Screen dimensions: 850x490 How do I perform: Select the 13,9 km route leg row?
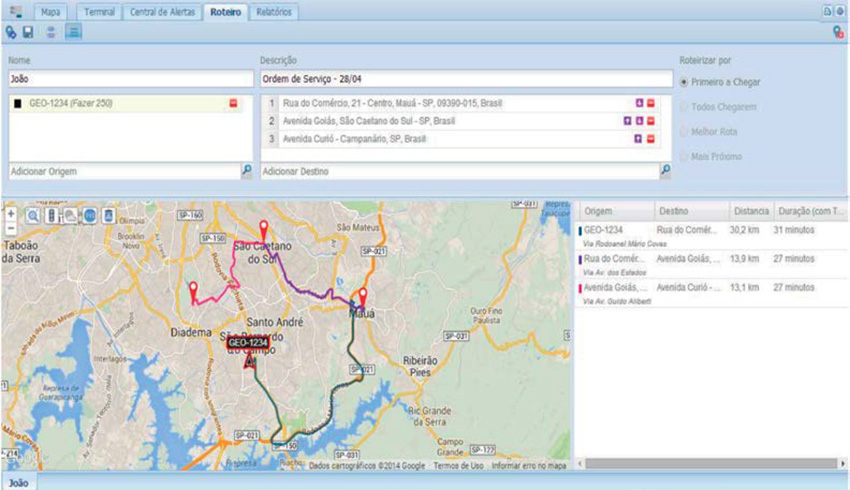point(712,264)
